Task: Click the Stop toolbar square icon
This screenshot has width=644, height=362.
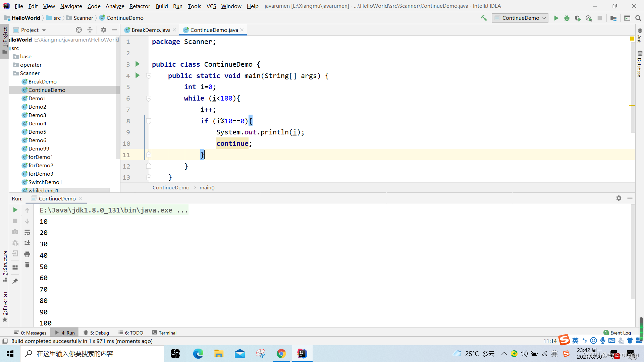Action: coord(600,18)
